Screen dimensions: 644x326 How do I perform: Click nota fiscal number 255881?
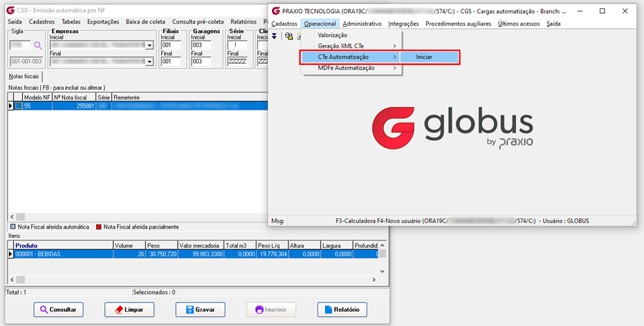click(85, 106)
